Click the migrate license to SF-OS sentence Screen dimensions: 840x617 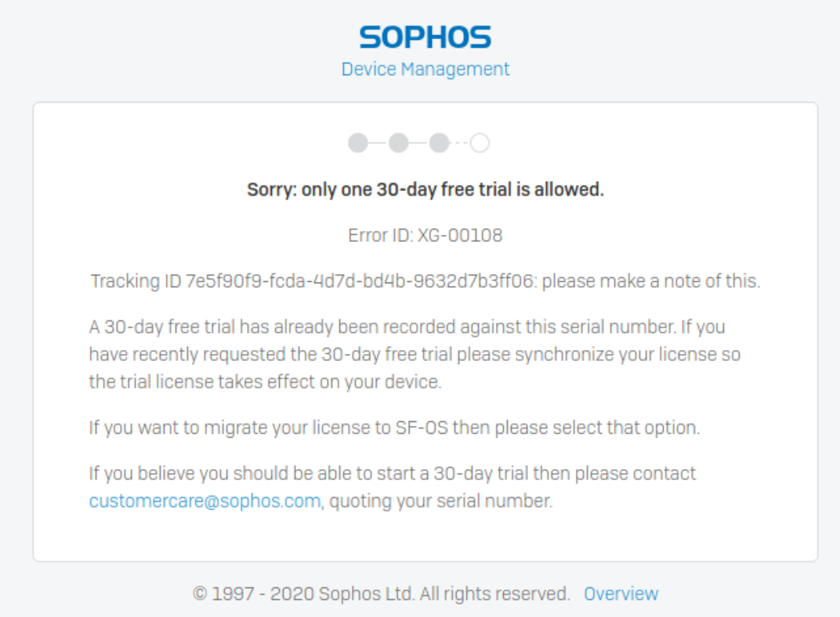394,428
